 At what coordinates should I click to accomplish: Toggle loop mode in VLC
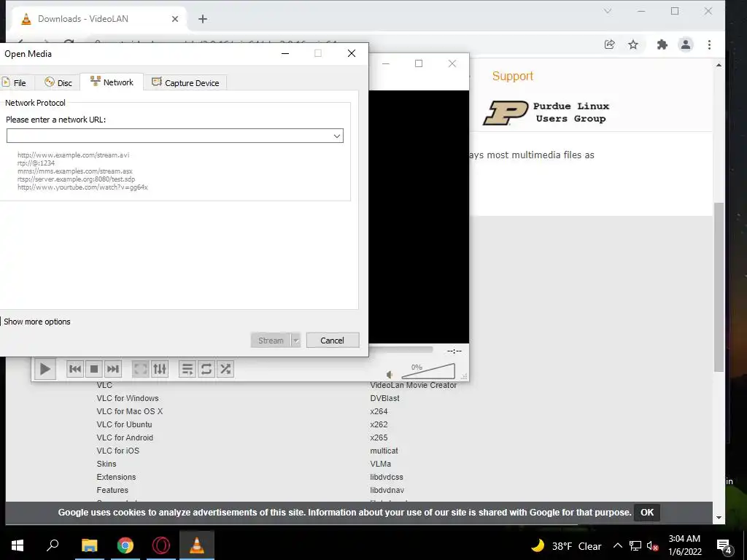206,369
